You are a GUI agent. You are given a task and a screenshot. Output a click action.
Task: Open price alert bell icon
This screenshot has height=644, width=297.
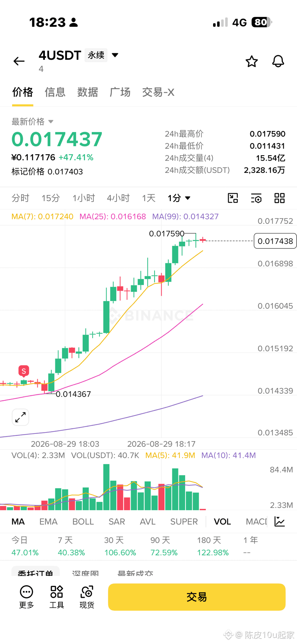click(278, 61)
